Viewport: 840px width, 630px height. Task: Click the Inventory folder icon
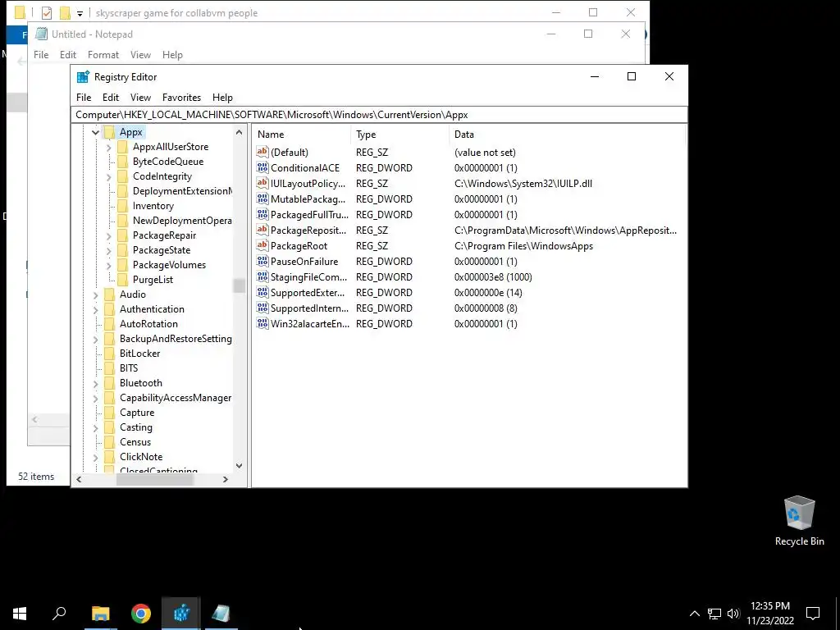[x=123, y=206]
